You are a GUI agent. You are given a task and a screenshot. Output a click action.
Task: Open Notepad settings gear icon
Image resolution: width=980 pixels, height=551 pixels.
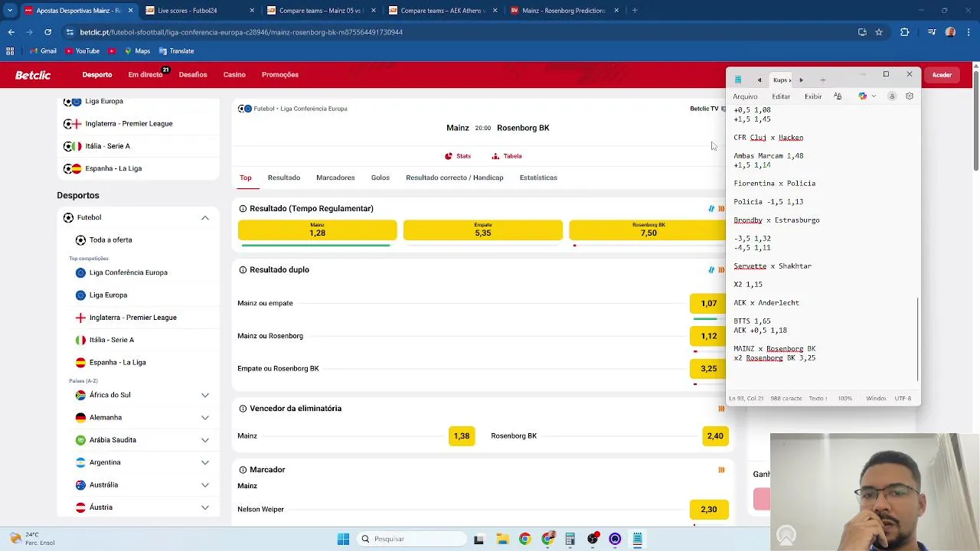pyautogui.click(x=910, y=96)
